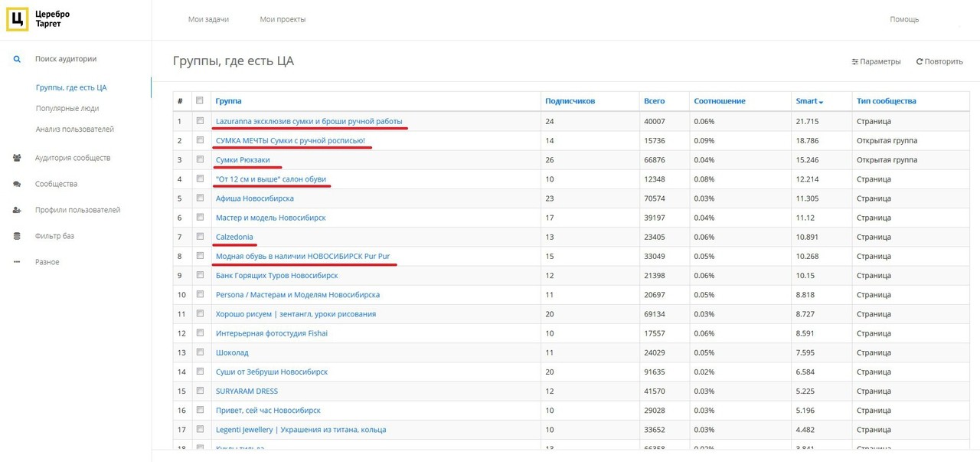Screen dimensions: 980x462
Task: Open Помощь help link
Action: (904, 19)
